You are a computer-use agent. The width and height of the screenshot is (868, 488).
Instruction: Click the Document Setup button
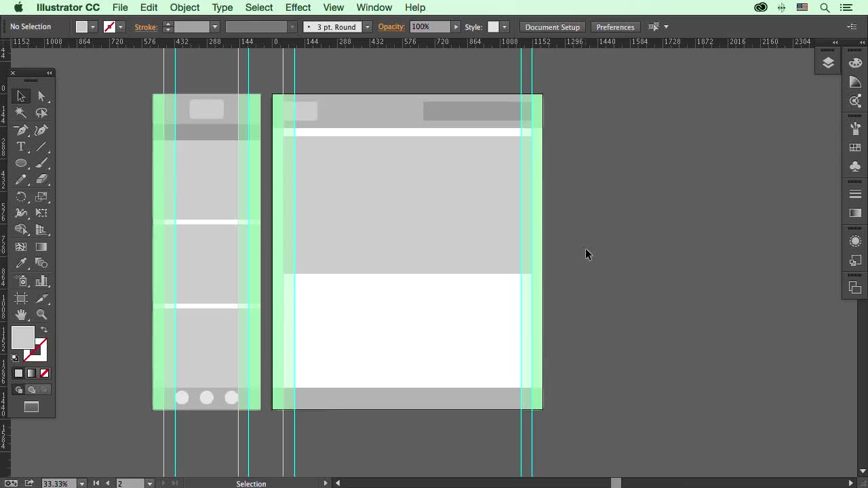553,27
